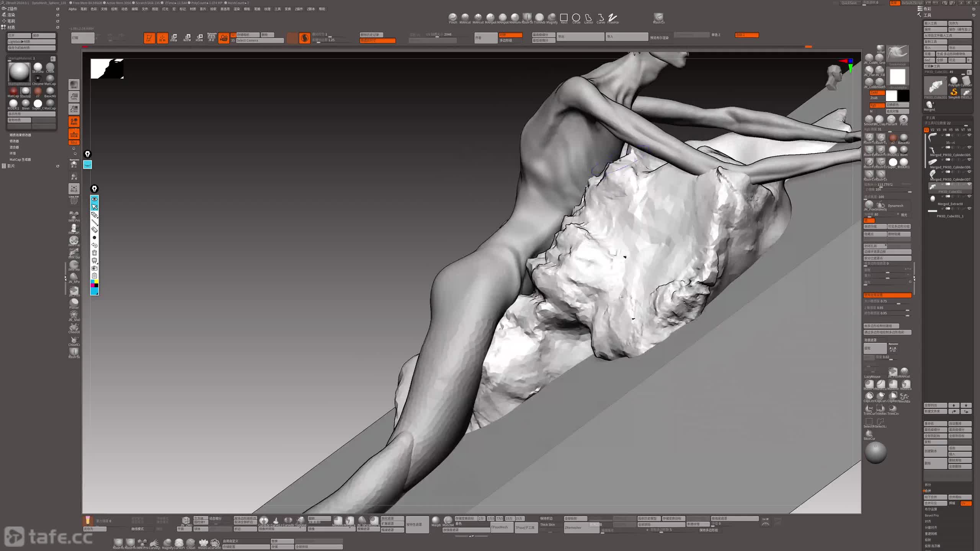
Task: Open the Alpha menu
Action: point(72,9)
